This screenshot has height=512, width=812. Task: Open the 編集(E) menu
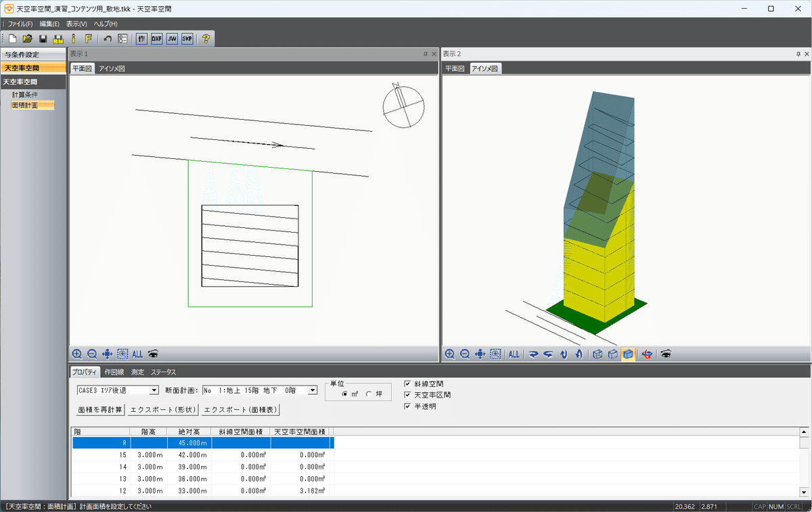(x=49, y=24)
